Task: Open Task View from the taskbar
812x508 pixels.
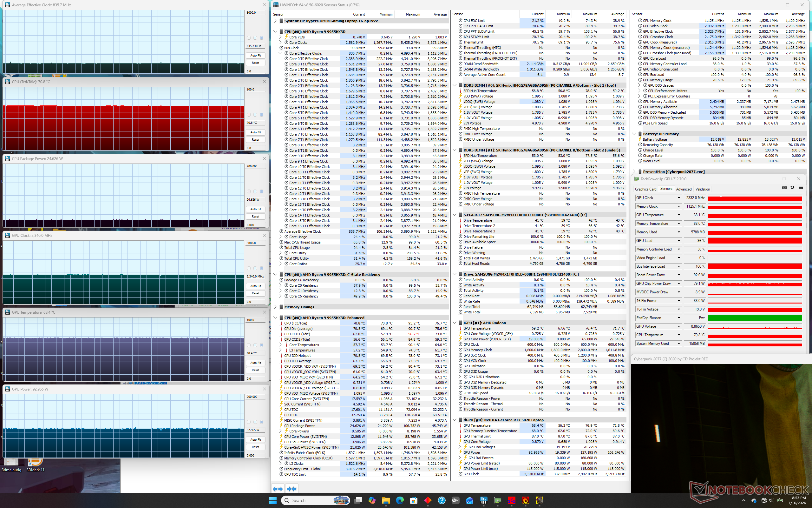Action: pos(358,500)
